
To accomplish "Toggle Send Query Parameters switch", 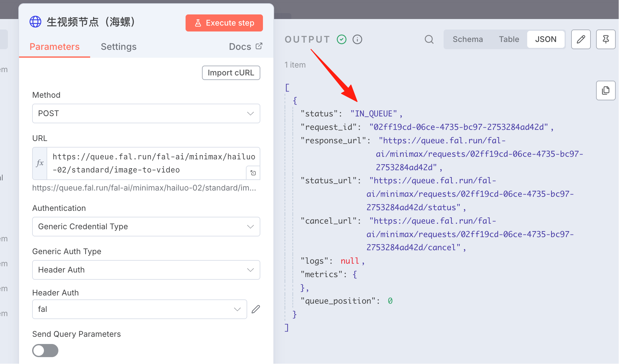I will point(45,351).
